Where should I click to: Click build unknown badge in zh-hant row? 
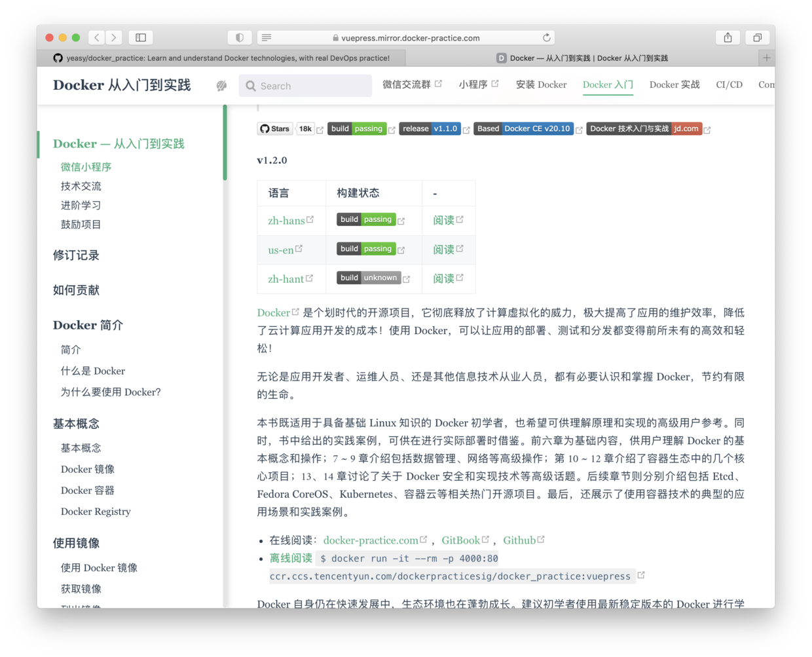coord(369,278)
